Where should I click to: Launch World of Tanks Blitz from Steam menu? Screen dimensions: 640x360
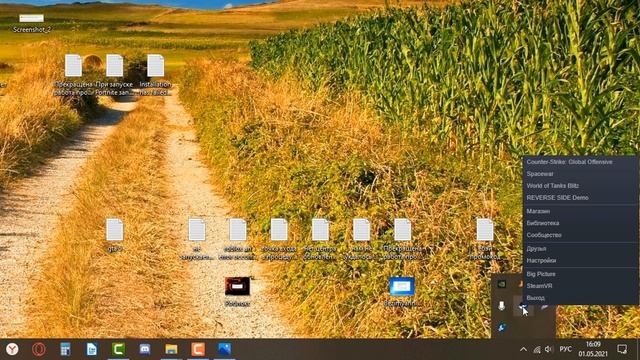tap(580, 186)
